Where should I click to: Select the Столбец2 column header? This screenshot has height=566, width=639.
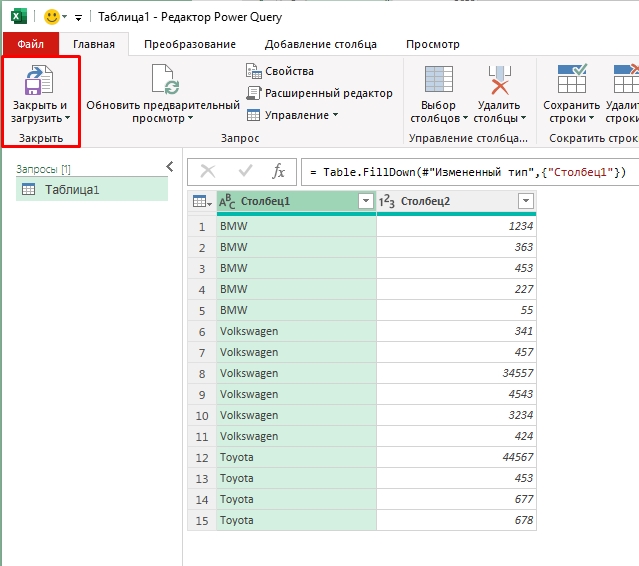pyautogui.click(x=456, y=201)
